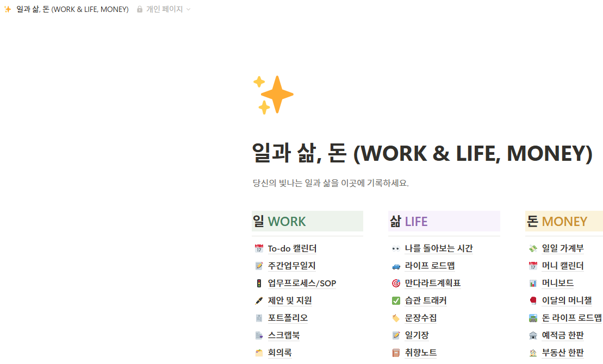Open the 업무프로세스/SOP page

click(x=302, y=283)
